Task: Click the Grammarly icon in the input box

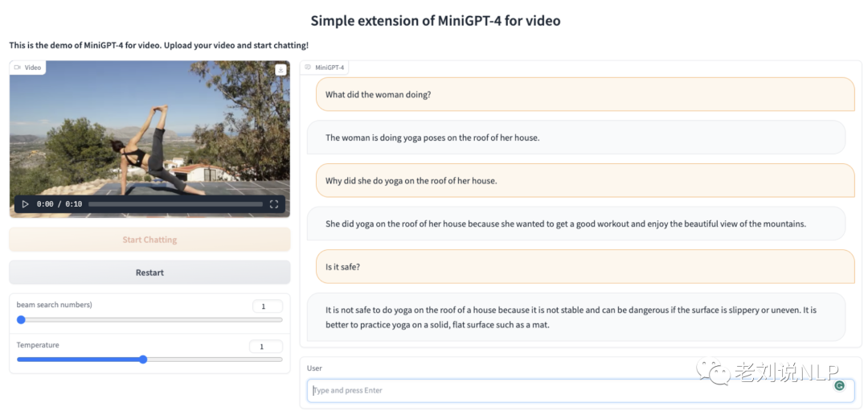Action: pos(839,385)
